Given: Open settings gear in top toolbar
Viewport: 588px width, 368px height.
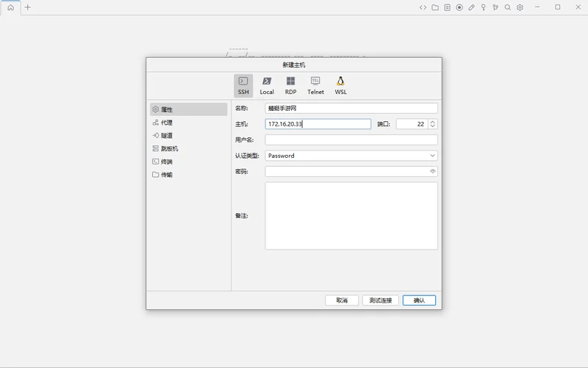Looking at the screenshot, I should pyautogui.click(x=520, y=7).
